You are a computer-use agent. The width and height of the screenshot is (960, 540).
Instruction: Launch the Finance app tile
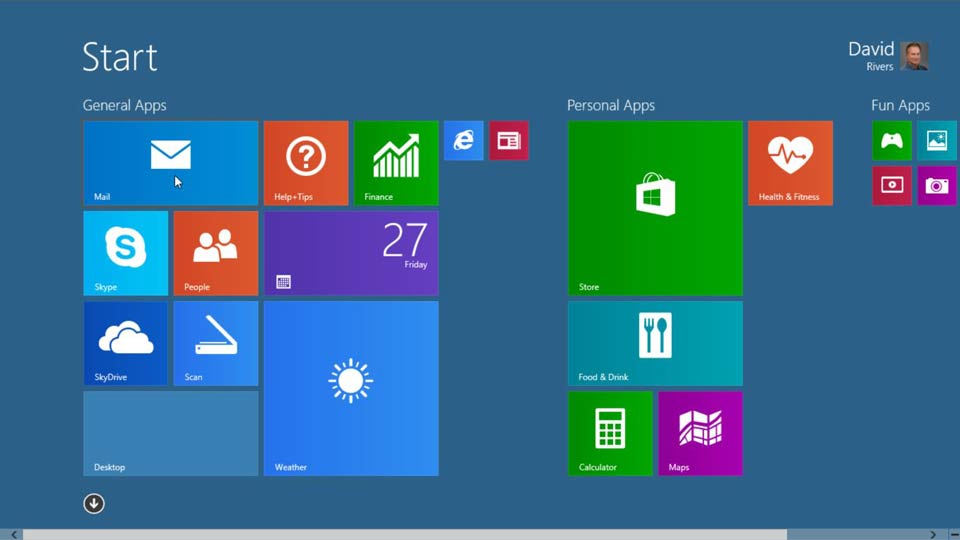pyautogui.click(x=396, y=163)
